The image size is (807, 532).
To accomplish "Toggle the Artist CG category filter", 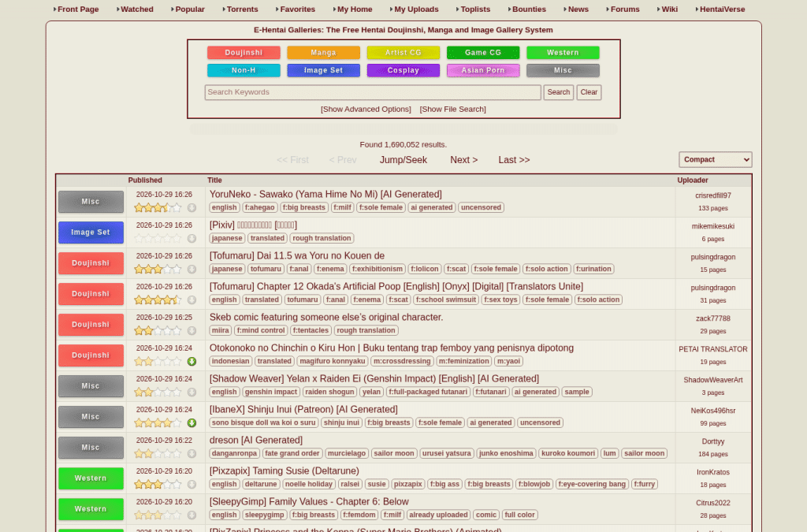I will click(x=403, y=53).
